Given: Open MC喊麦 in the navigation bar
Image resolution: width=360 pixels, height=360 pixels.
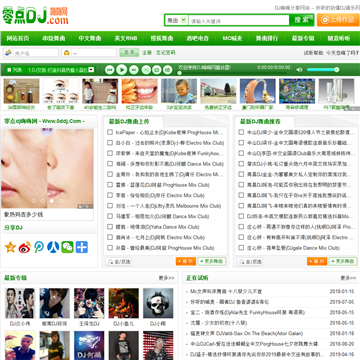Looking at the screenshot, I should pyautogui.click(x=232, y=38).
